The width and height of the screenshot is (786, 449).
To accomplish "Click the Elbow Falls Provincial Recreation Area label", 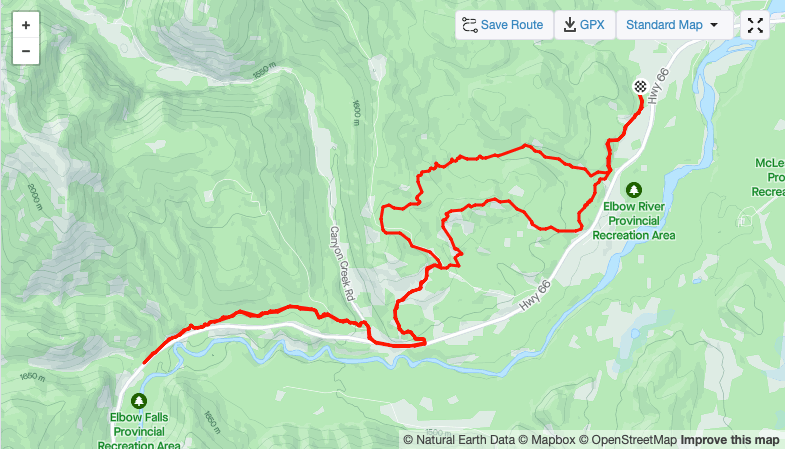I will click(x=139, y=431).
